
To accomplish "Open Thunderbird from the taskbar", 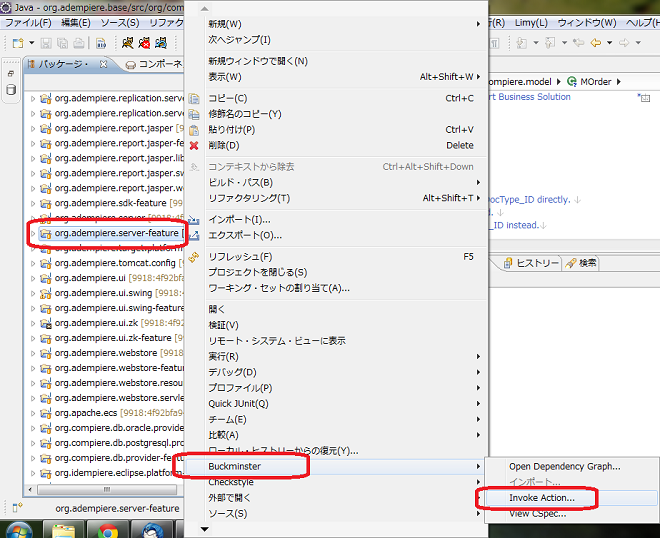I will 152,530.
